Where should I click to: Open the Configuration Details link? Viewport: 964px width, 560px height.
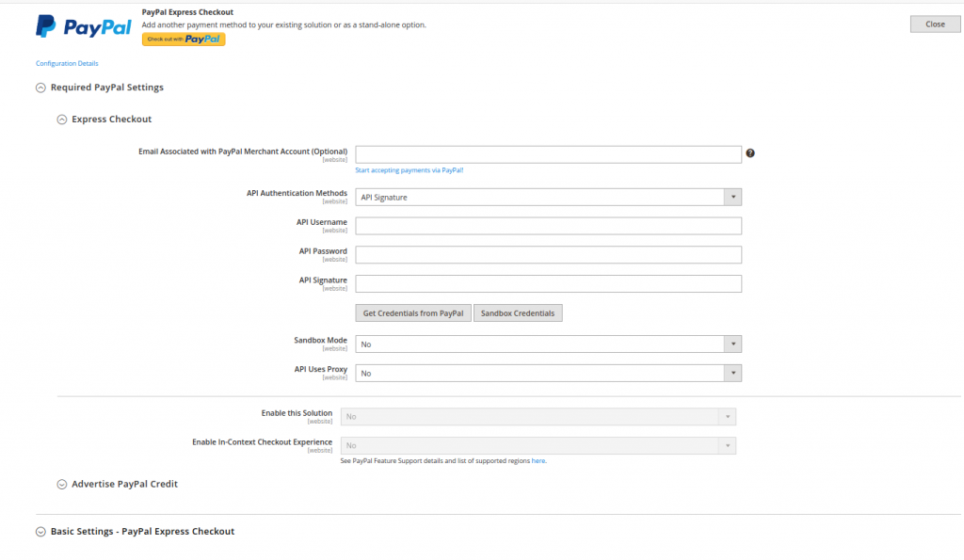67,64
